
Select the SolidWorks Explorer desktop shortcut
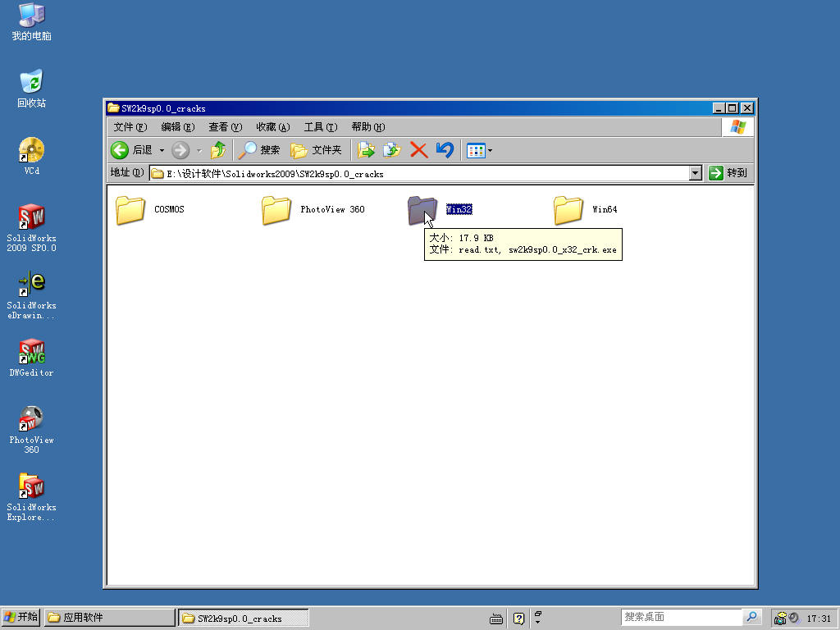point(32,498)
